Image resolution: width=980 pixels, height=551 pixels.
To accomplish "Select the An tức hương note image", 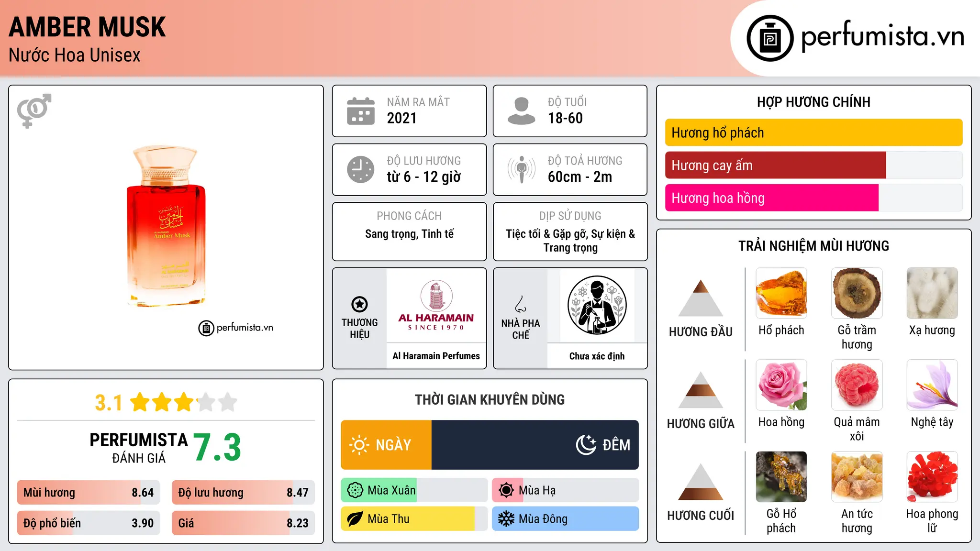I will click(x=857, y=477).
